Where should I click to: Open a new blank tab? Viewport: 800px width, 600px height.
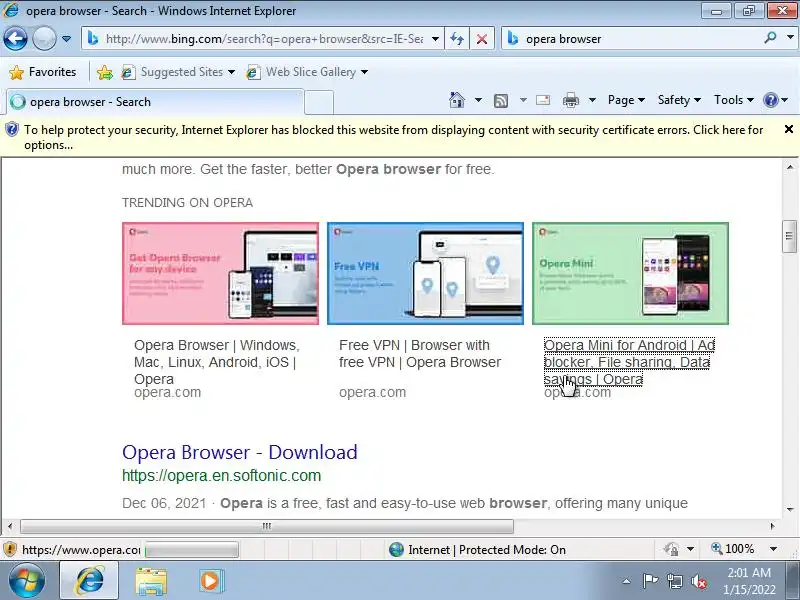click(319, 102)
